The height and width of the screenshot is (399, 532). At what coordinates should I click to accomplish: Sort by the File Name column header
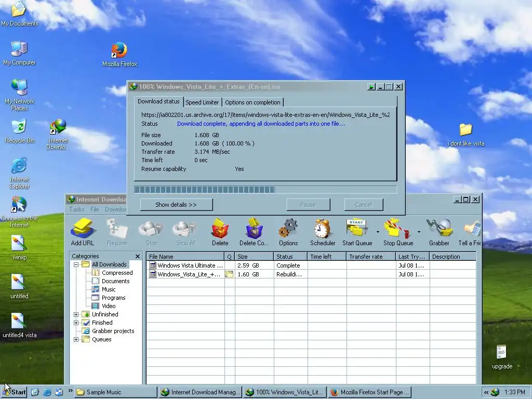185,257
